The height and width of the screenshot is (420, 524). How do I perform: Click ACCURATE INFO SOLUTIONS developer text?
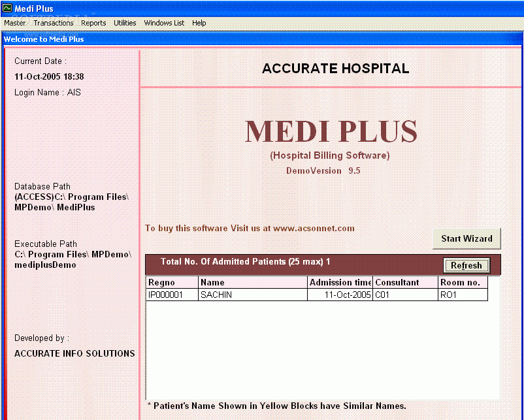74,353
